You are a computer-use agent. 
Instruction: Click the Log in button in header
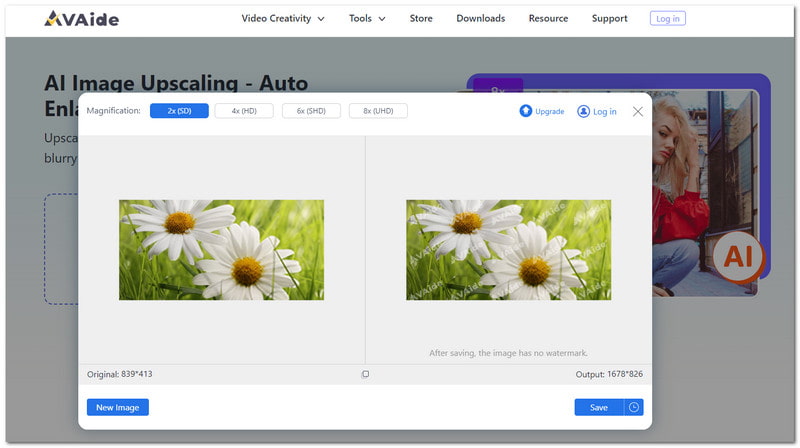tap(667, 18)
